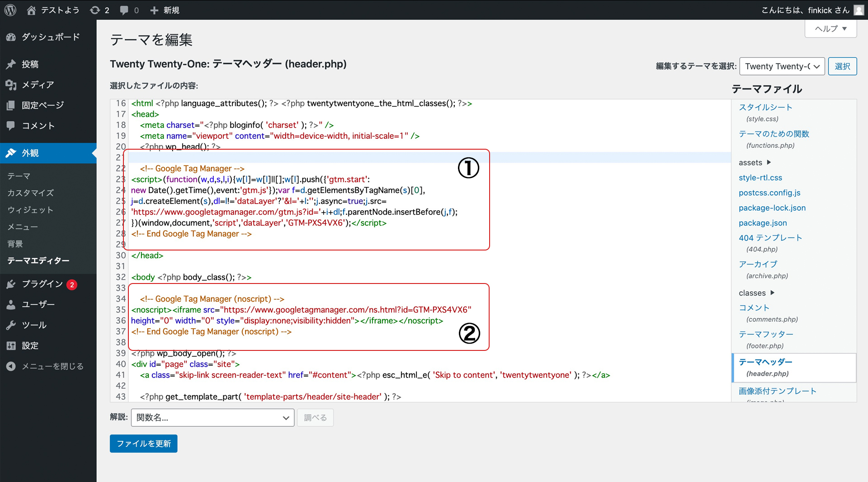This screenshot has height=482, width=868.
Task: Open package.json file
Action: coord(763,223)
